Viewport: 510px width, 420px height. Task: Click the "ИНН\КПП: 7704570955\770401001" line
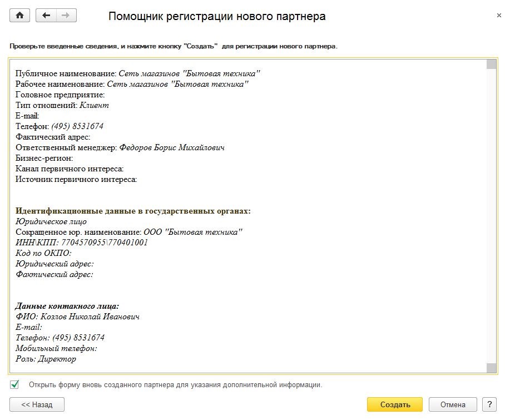pyautogui.click(x=82, y=243)
